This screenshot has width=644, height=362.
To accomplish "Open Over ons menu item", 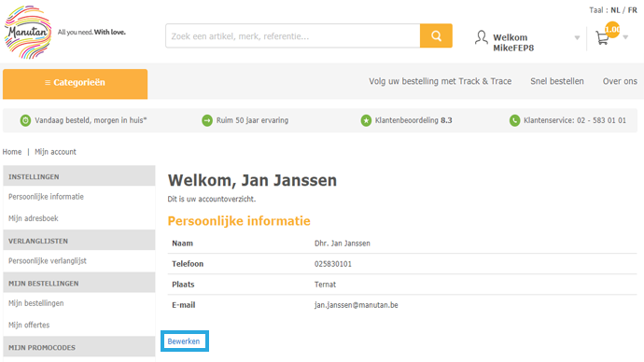I will [620, 81].
